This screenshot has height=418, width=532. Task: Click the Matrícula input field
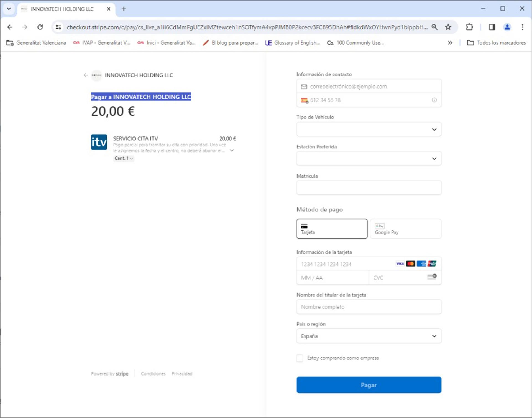tap(369, 188)
